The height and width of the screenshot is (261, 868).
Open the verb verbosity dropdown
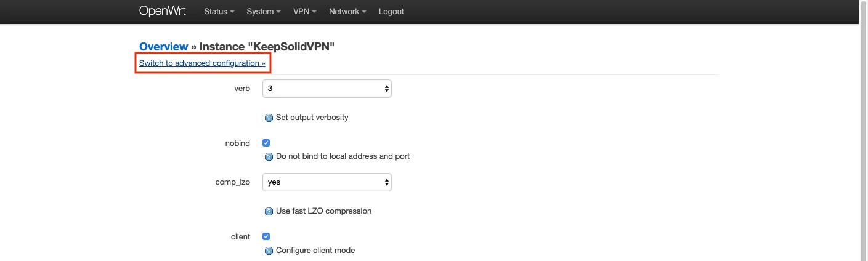click(327, 89)
